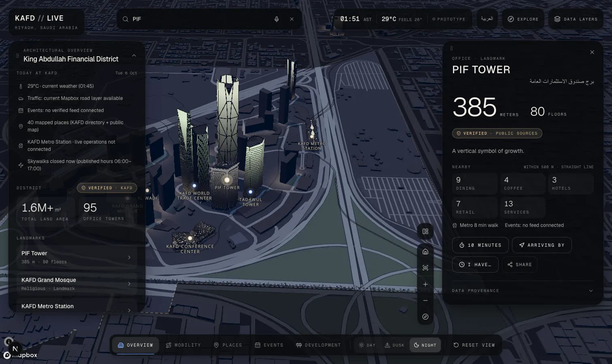Open the Development tab
This screenshot has height=364, width=612.
pyautogui.click(x=319, y=345)
